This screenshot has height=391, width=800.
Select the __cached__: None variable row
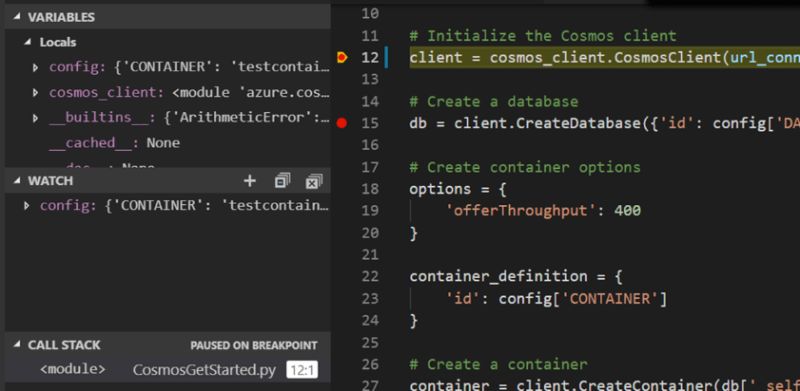coord(167,143)
